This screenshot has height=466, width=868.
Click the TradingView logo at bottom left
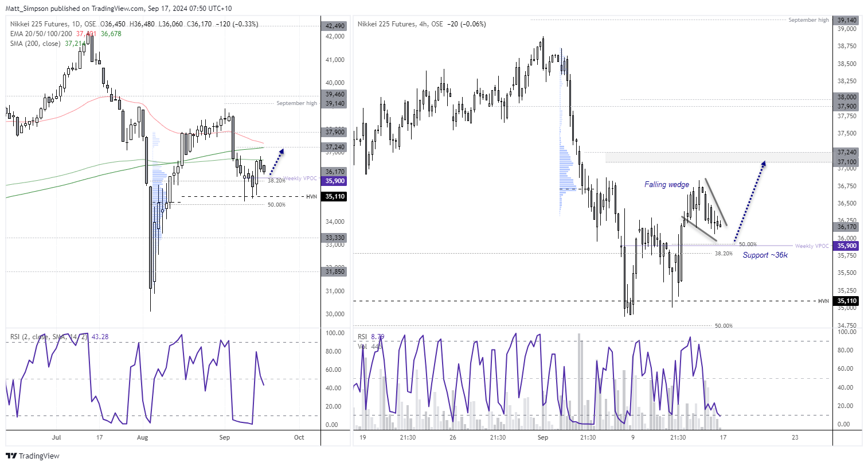point(32,456)
